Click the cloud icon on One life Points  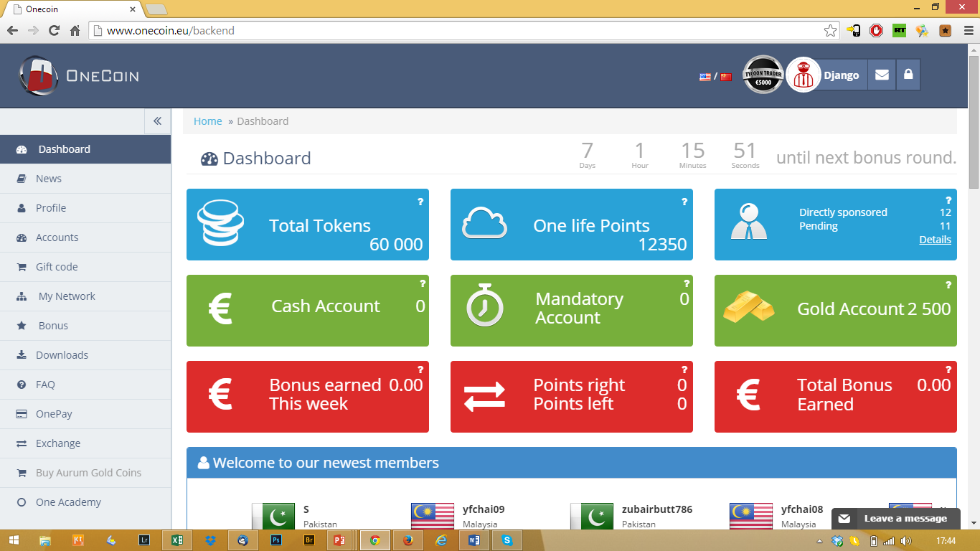click(485, 223)
